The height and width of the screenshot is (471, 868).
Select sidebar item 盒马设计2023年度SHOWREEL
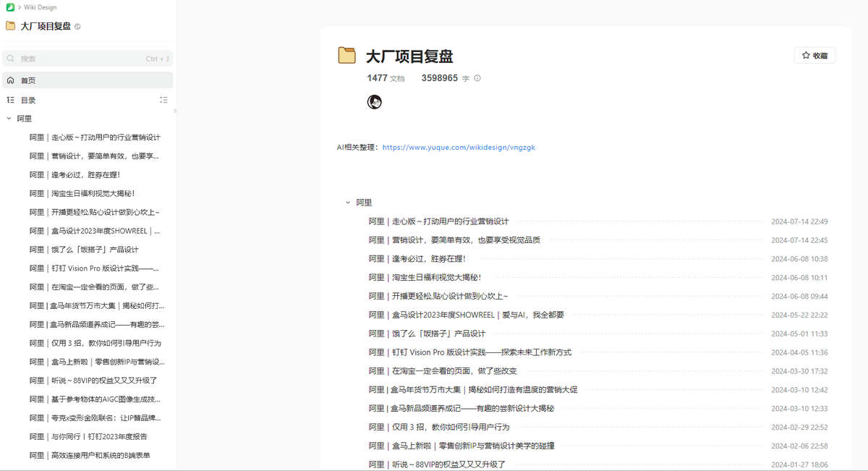[95, 232]
